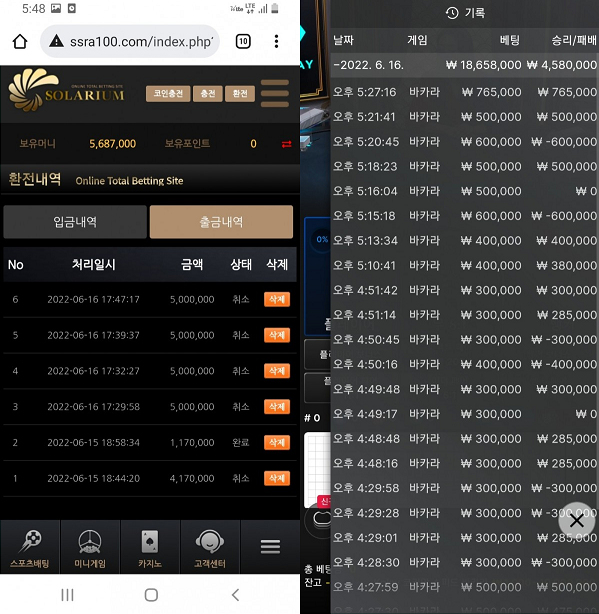Tap the ssra100.com address bar
Image resolution: width=599 pixels, height=614 pixels.
pos(130,41)
